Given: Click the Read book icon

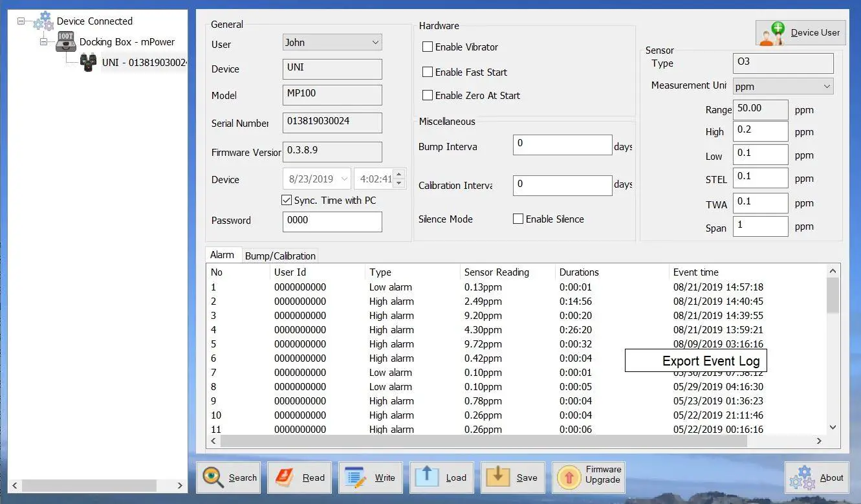Looking at the screenshot, I should (285, 477).
